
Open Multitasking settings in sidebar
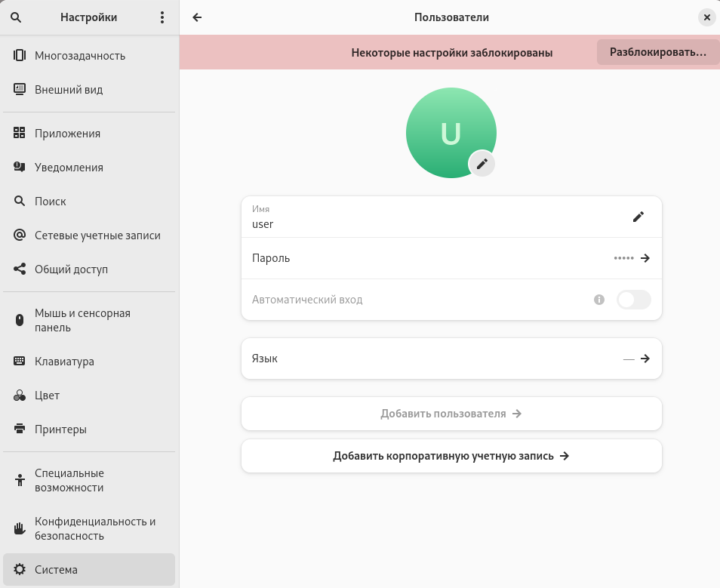pos(80,56)
